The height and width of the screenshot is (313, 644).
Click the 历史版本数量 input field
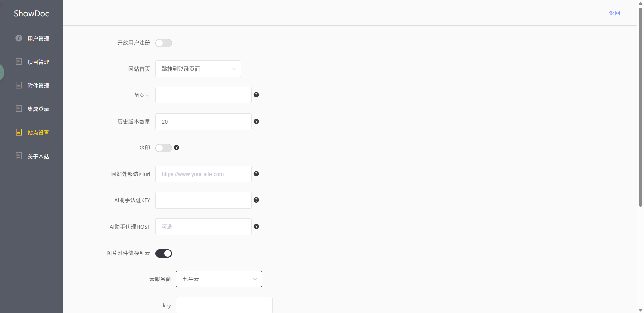(203, 122)
